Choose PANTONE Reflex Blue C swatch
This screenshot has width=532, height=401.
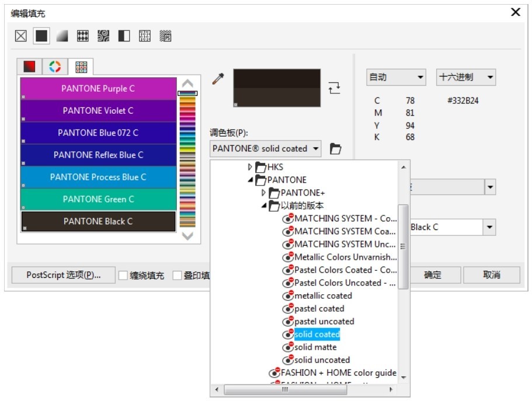[98, 155]
